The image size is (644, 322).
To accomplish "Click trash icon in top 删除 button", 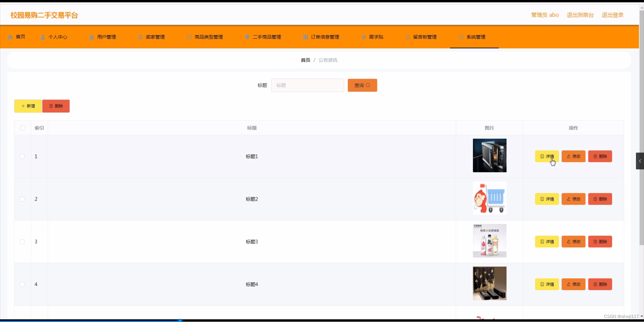I will pyautogui.click(x=51, y=106).
